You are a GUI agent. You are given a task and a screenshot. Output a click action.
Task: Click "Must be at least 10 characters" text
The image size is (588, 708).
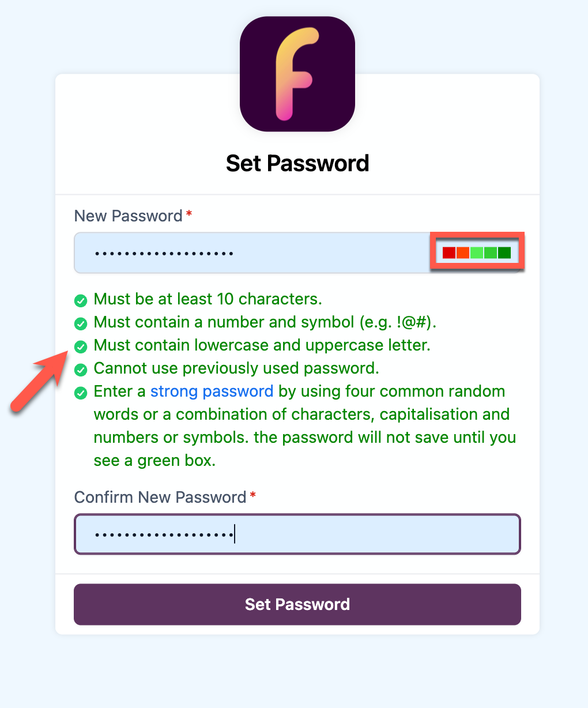(x=208, y=299)
